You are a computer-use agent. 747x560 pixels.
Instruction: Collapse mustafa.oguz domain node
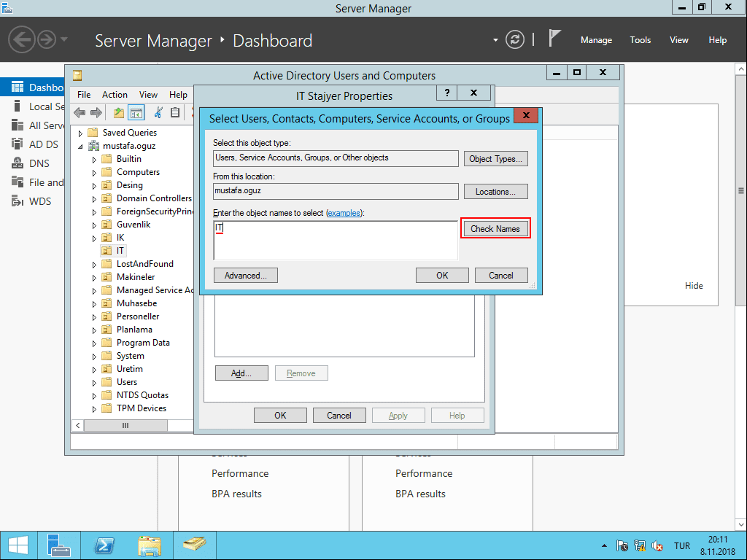point(80,146)
